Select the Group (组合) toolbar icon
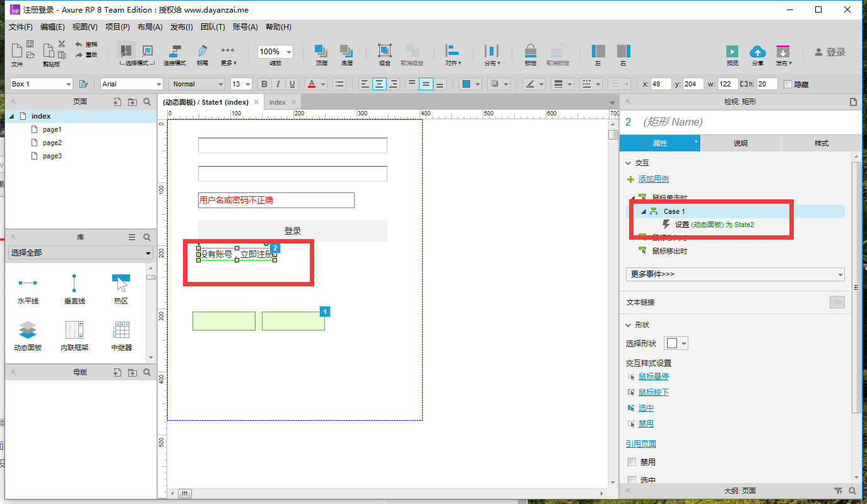 tap(384, 51)
